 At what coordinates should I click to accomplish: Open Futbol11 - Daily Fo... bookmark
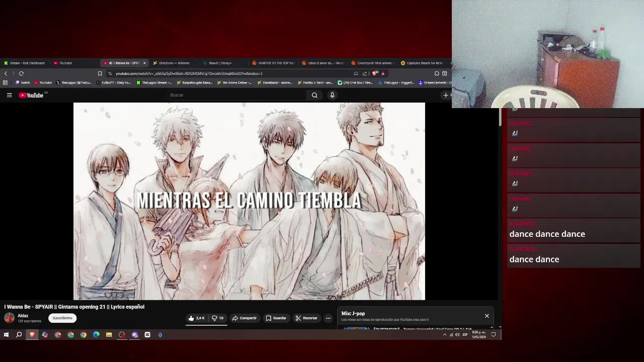(113, 82)
